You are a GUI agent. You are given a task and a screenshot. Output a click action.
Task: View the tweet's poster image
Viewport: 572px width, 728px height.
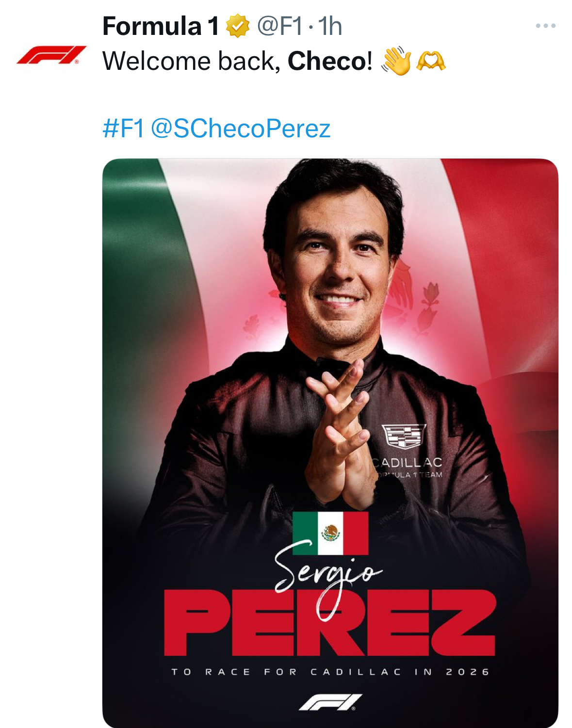tap(330, 443)
